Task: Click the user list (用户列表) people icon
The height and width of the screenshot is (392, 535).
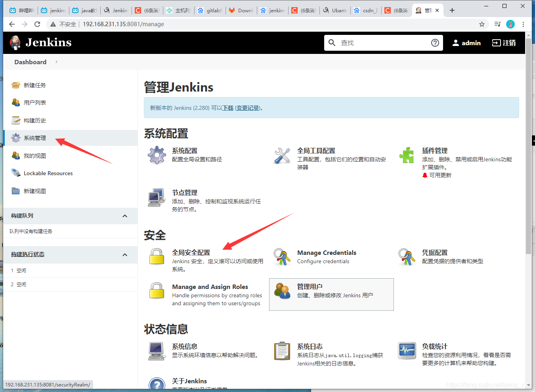Action: pos(16,102)
